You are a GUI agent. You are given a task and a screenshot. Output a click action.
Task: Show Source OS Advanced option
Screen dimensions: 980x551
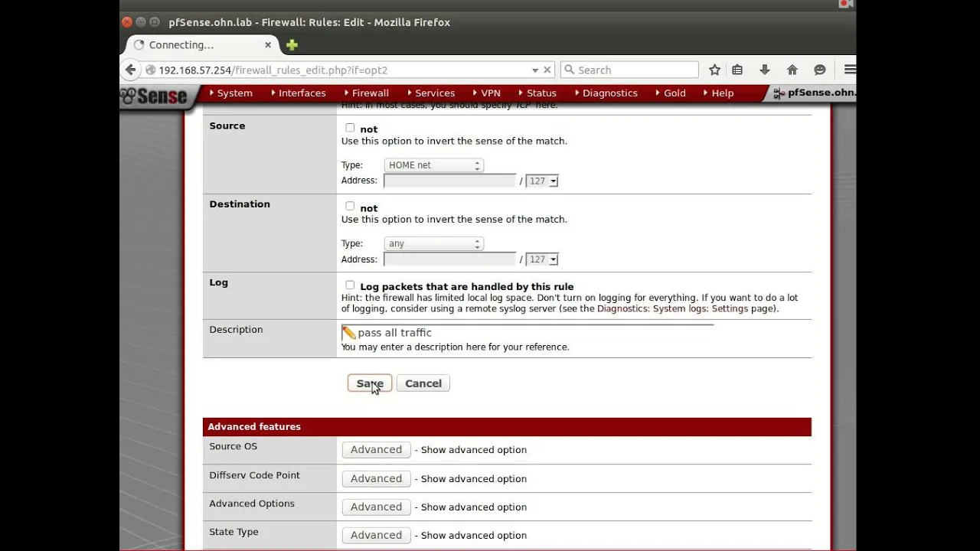(376, 450)
